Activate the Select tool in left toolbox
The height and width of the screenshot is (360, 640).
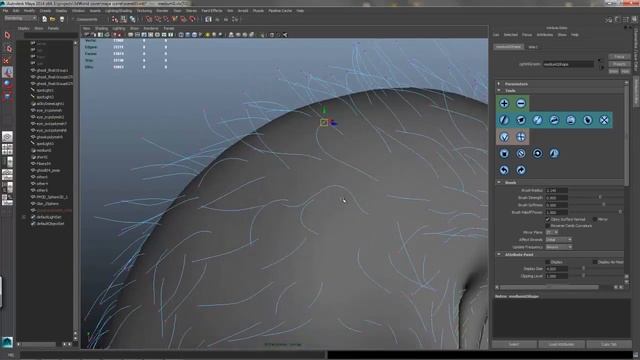pos(7,36)
